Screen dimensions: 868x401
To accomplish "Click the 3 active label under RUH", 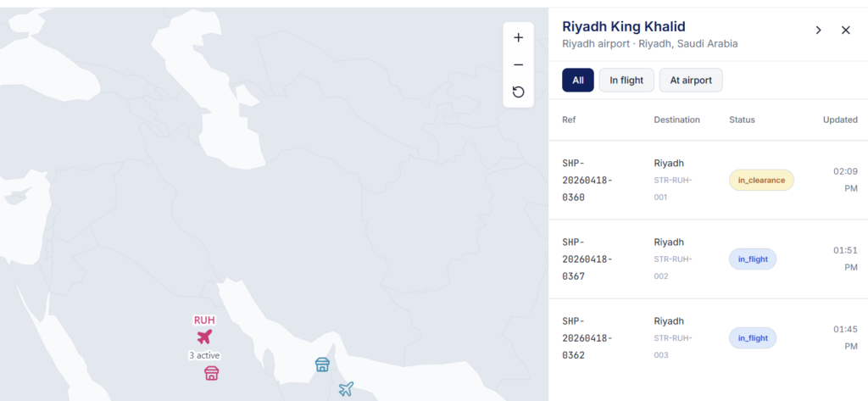I will (204, 355).
